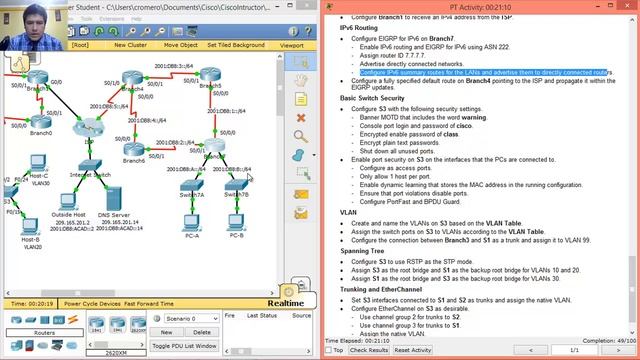Click the Add Simple PDU envelope
Image resolution: width=640 pixels, height=360 pixels.
point(301,194)
